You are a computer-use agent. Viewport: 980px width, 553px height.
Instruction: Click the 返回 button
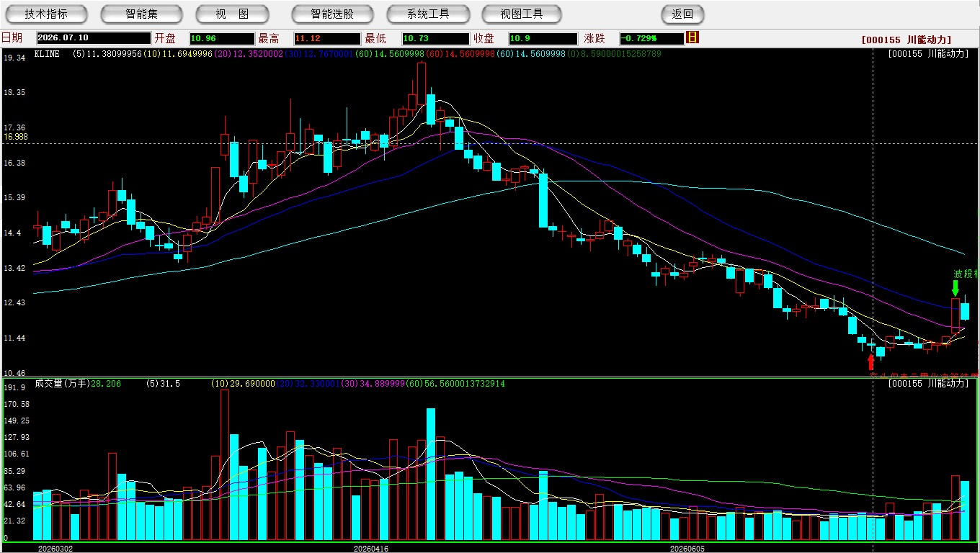pyautogui.click(x=682, y=14)
